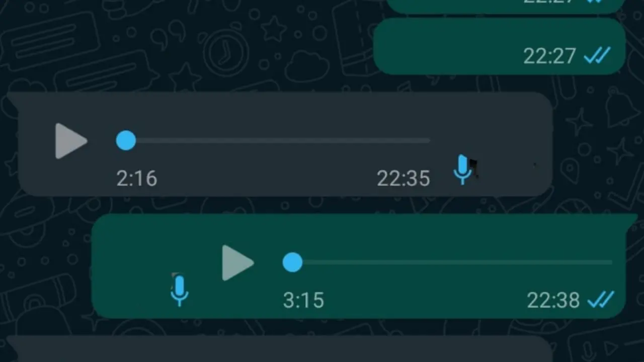Select the green sent message bubble from 22:27
Screen dimensions: 644x362
tap(499, 46)
